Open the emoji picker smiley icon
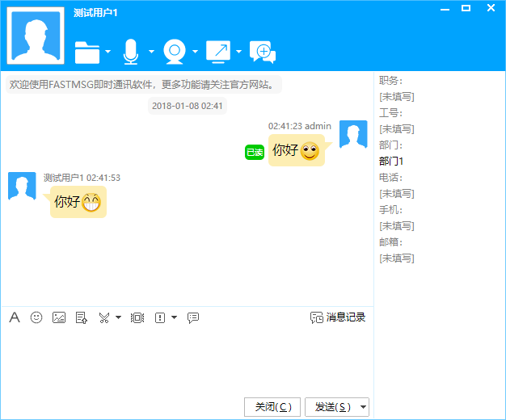Viewport: 506px width, 420px height. 36,317
